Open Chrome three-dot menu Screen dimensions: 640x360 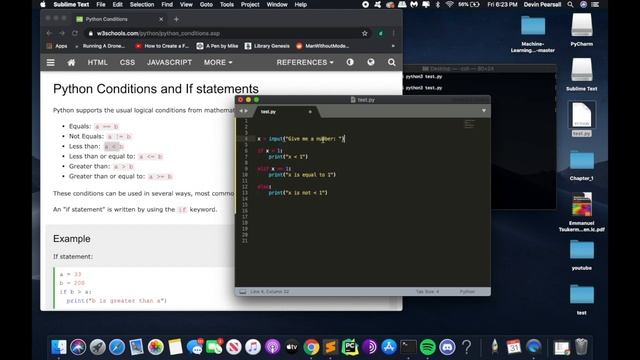tap(393, 33)
